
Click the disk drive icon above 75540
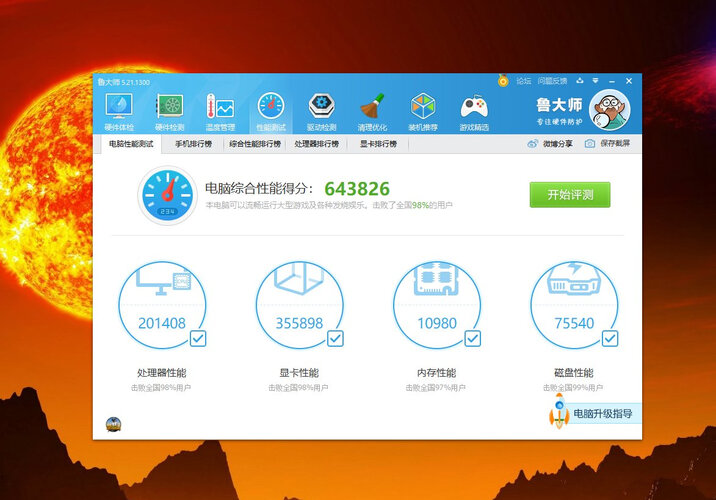click(x=574, y=279)
